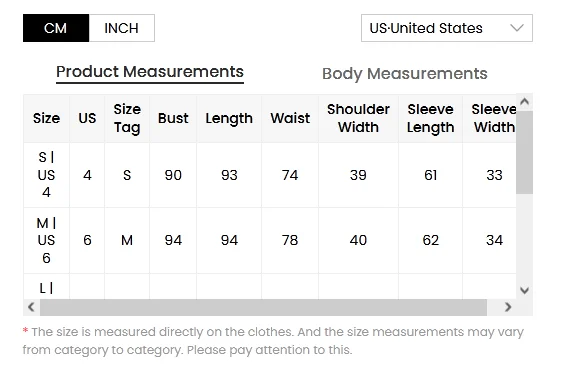Image resolution: width=569 pixels, height=373 pixels.
Task: Click the Bust column header
Action: coord(173,118)
